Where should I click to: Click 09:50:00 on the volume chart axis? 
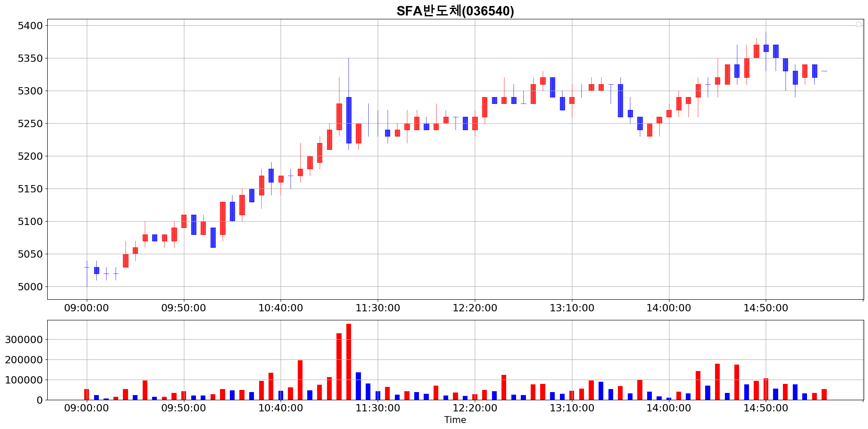tap(184, 408)
